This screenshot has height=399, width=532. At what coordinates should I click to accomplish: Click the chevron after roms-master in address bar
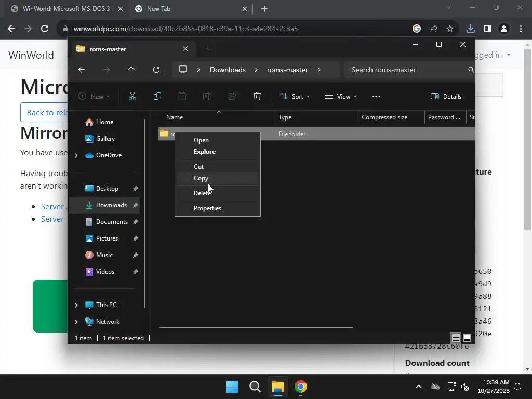(319, 70)
